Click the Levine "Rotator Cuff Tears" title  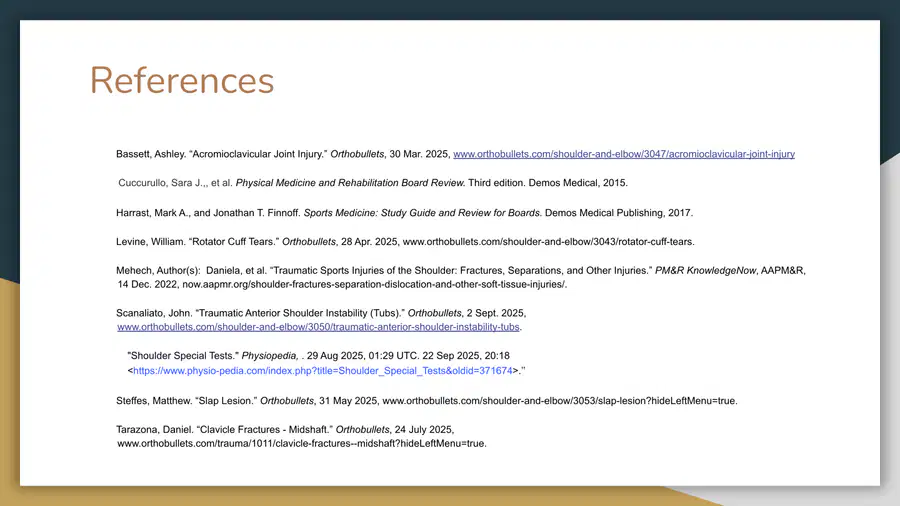pos(232,242)
